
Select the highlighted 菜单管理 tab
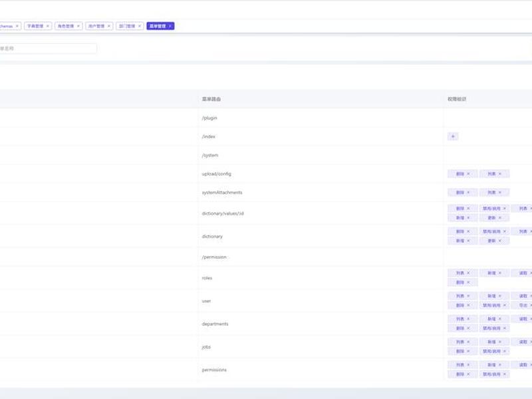pos(160,26)
